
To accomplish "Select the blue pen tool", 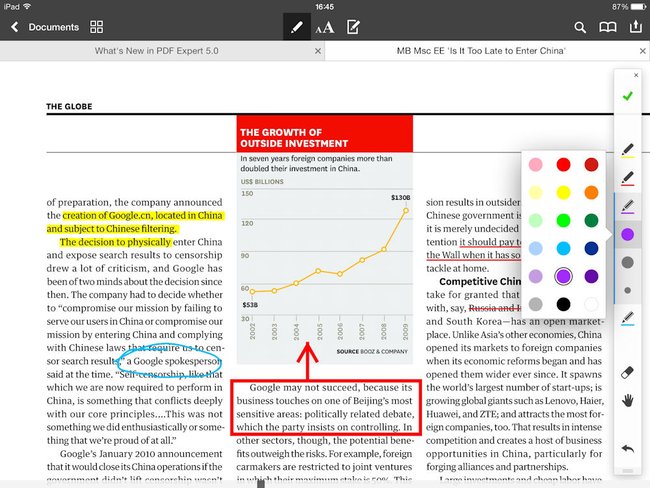I will (x=628, y=318).
